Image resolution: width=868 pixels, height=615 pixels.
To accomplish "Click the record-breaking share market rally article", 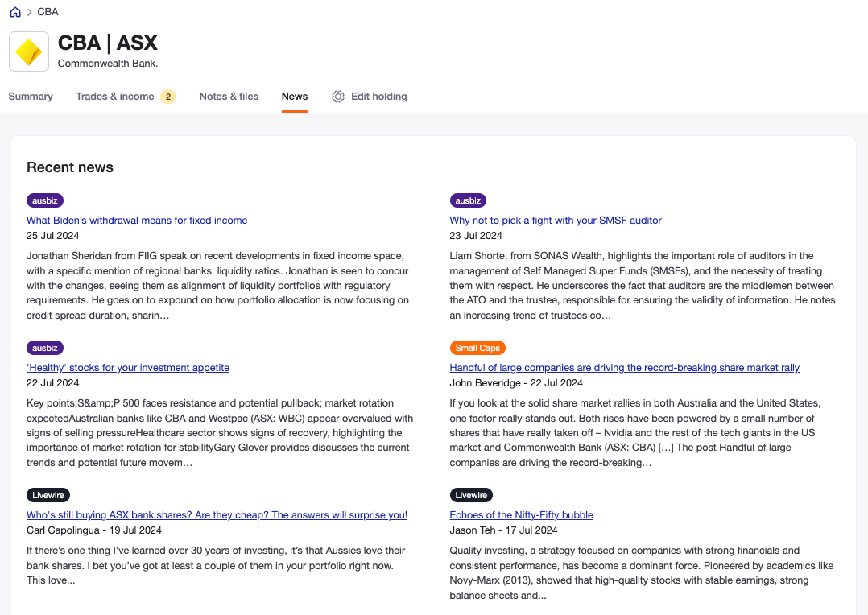I will coord(624,367).
